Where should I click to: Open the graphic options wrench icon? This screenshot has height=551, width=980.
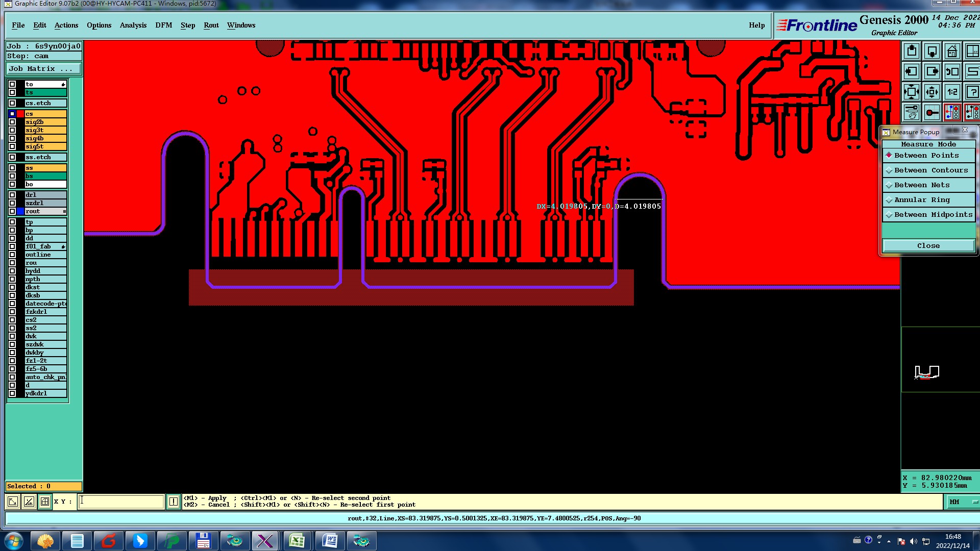point(912,112)
